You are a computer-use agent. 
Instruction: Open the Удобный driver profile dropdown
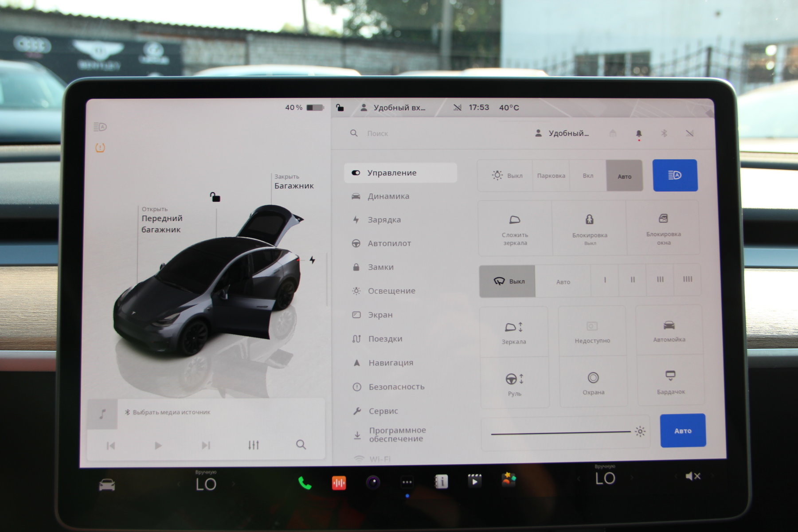click(562, 133)
